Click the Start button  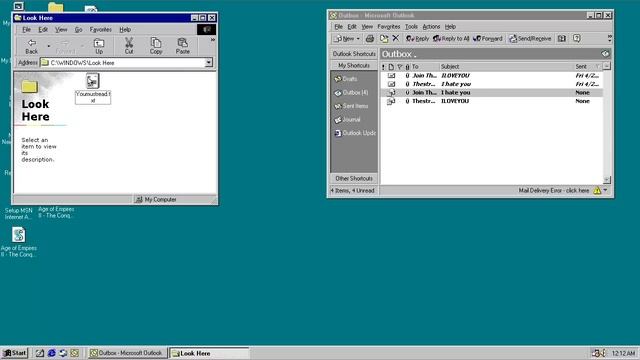[x=15, y=353]
